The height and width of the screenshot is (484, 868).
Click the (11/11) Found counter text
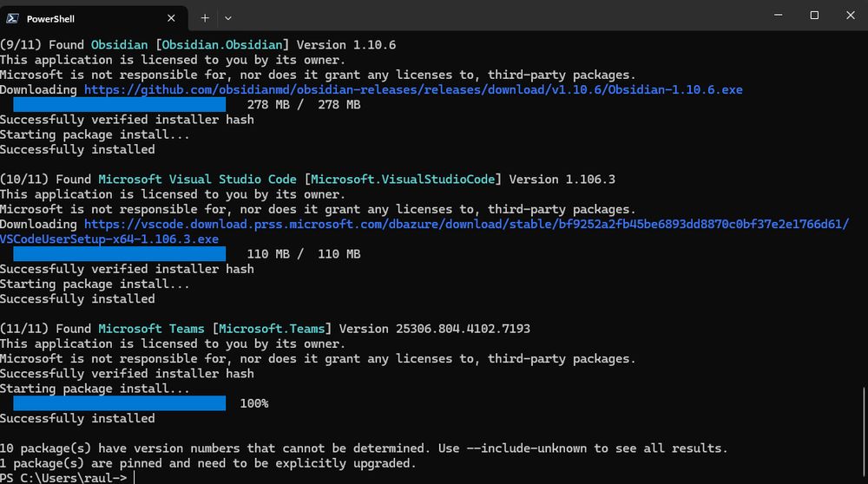point(45,329)
